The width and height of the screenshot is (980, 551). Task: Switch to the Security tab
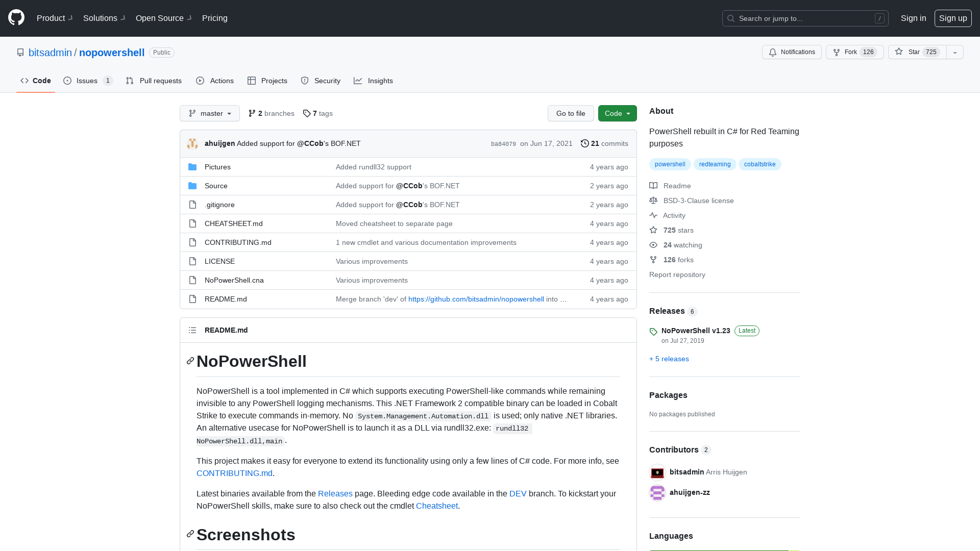[321, 81]
